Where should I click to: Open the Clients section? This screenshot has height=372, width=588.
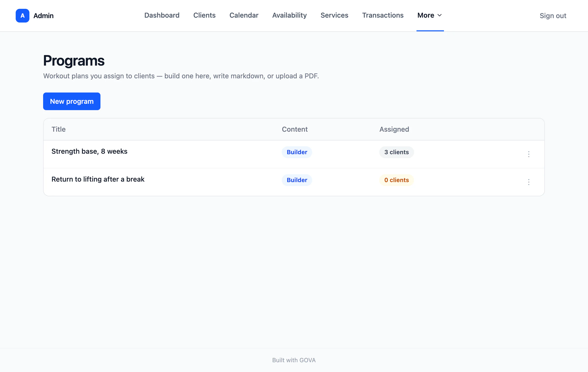[x=204, y=15]
